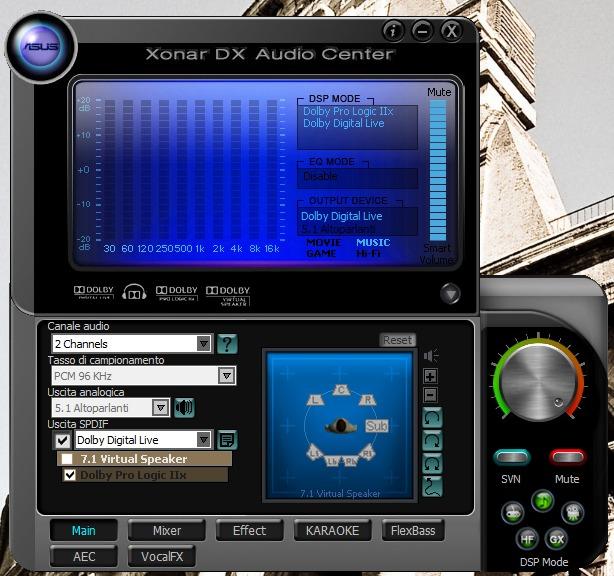The height and width of the screenshot is (576, 614).
Task: Click Hi-Fi label in display
Action: tap(368, 254)
